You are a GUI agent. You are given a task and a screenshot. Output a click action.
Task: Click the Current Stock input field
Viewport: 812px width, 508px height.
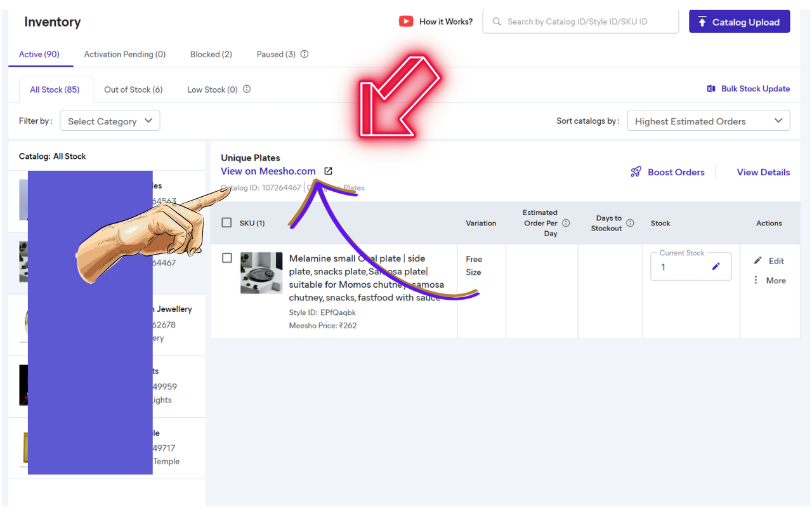click(691, 267)
